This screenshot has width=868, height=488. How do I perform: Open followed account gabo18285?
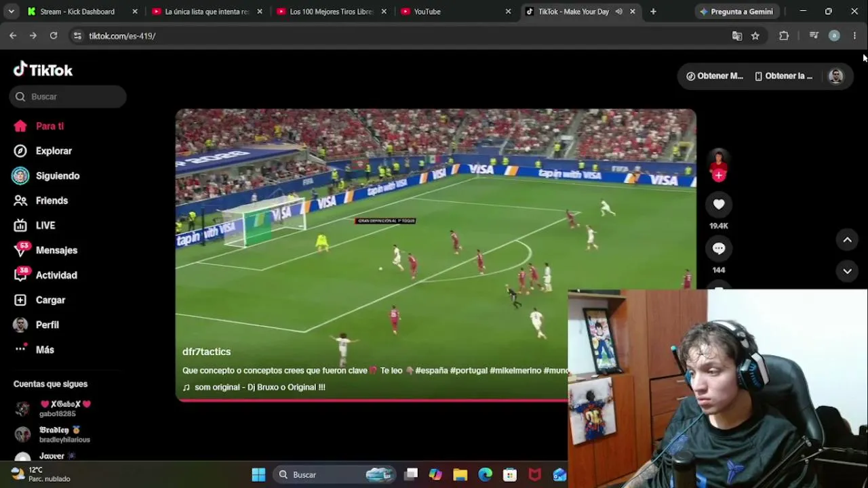(53, 409)
